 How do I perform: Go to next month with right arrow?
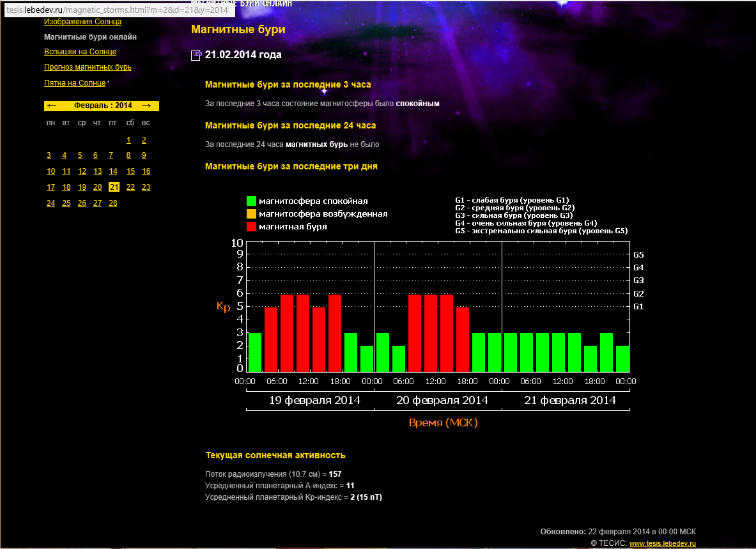click(x=146, y=105)
